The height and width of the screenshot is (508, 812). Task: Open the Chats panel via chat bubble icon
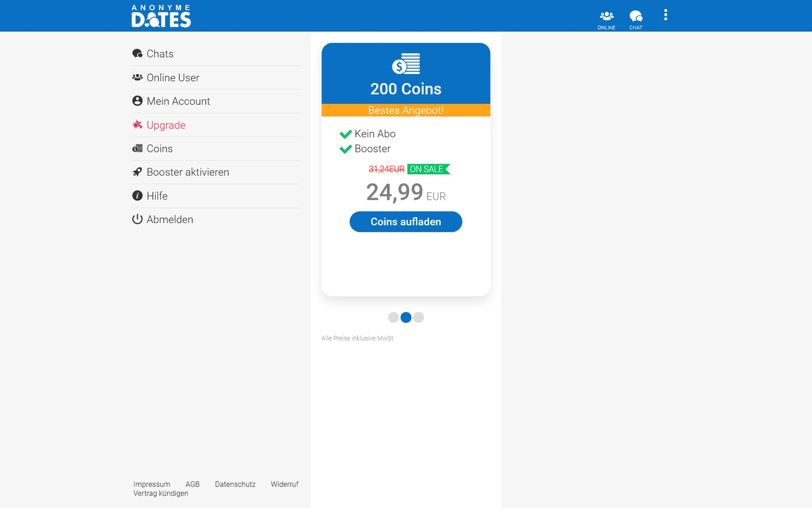pos(137,53)
